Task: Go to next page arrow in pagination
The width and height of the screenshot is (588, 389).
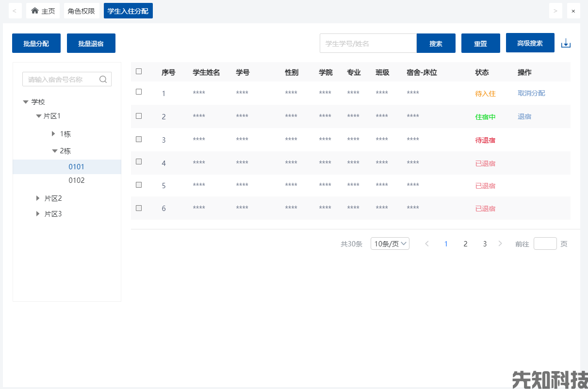Action: tap(500, 243)
